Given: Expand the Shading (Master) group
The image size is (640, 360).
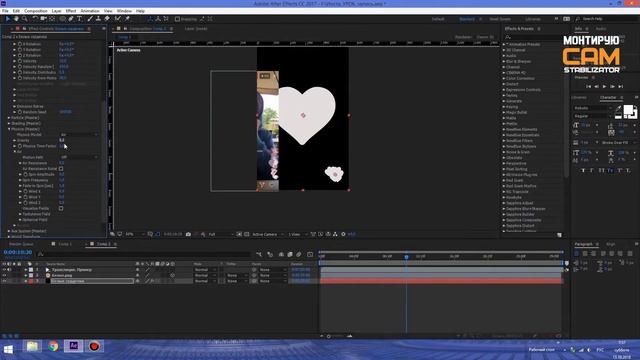Looking at the screenshot, I should pyautogui.click(x=9, y=123).
